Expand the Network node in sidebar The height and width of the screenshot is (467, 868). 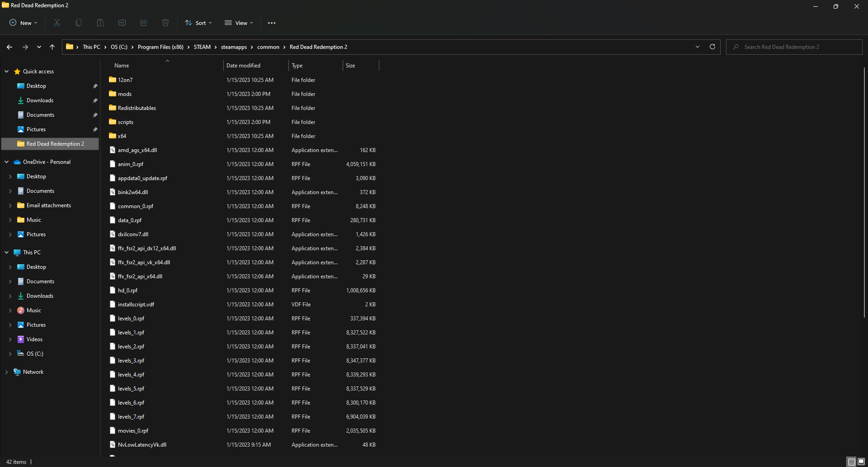(7, 372)
